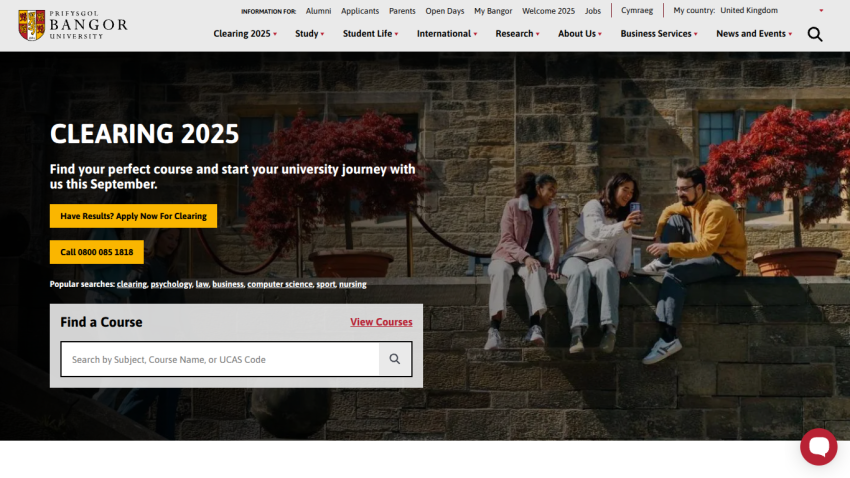This screenshot has width=850, height=478.
Task: Open site search magnifier in header
Action: click(x=815, y=34)
